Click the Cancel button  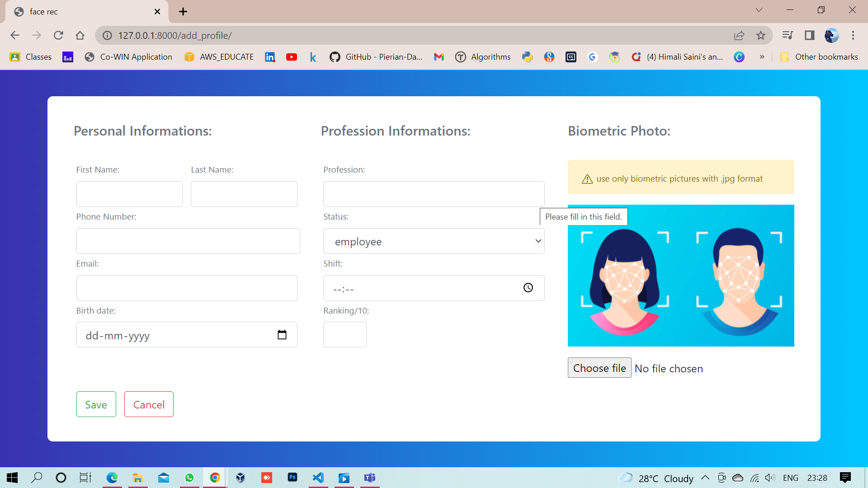[x=148, y=404]
